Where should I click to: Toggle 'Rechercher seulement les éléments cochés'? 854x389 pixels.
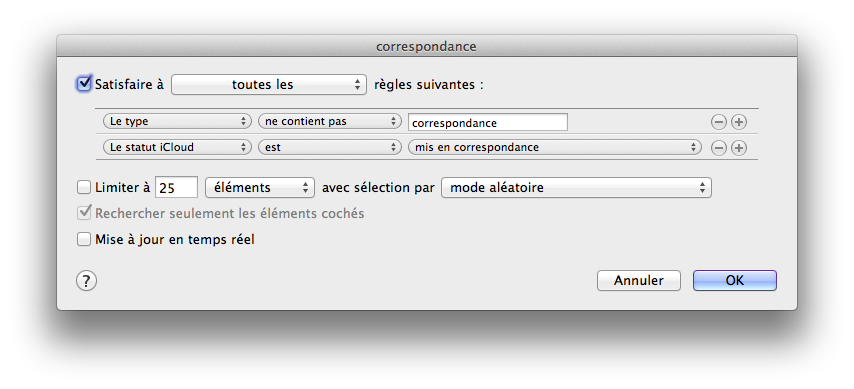point(84,213)
